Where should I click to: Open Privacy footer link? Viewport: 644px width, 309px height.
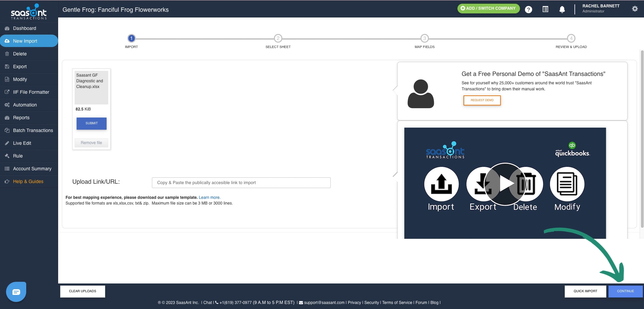point(354,303)
